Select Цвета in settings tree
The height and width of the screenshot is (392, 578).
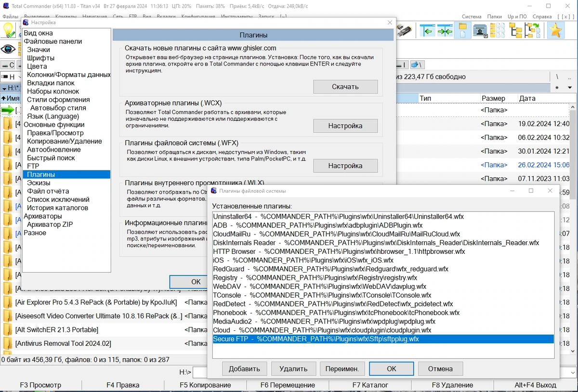tap(37, 66)
